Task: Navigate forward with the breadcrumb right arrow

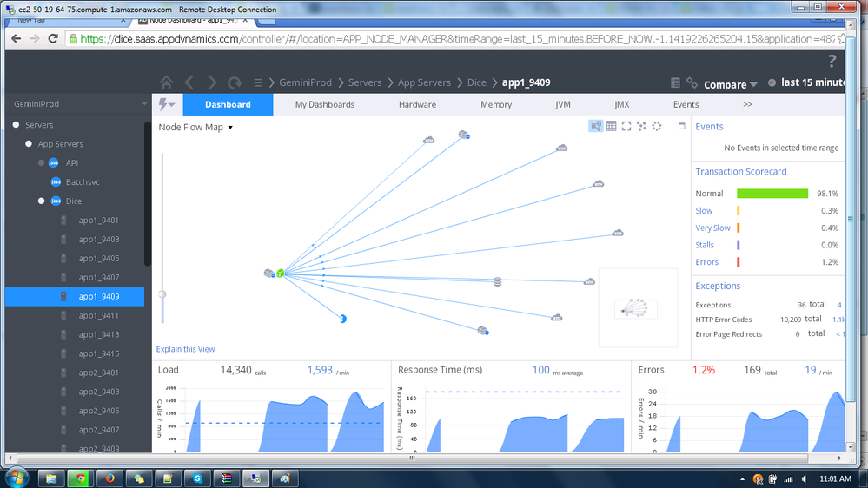Action: [212, 83]
